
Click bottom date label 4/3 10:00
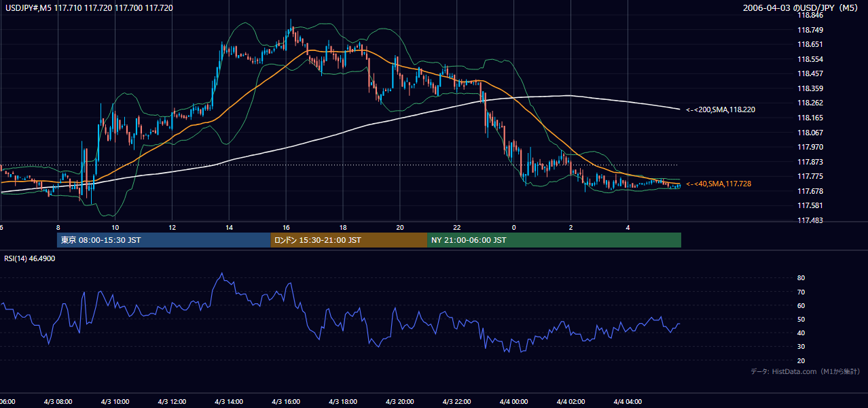tap(115, 401)
